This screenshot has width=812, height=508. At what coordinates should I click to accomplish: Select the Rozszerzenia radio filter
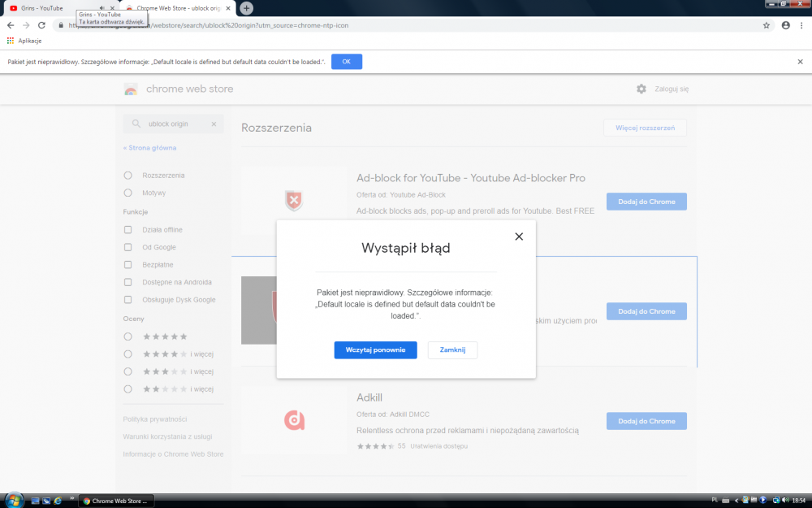[x=127, y=176]
